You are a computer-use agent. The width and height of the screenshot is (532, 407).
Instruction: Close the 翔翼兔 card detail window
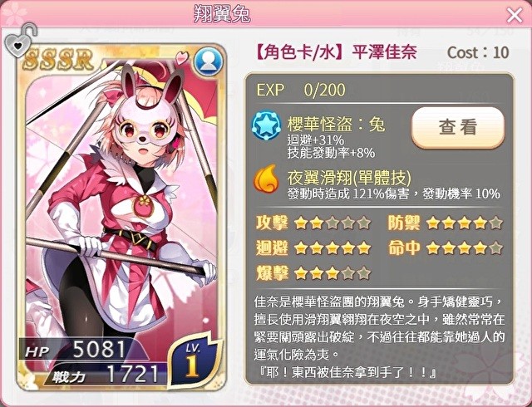515,16
